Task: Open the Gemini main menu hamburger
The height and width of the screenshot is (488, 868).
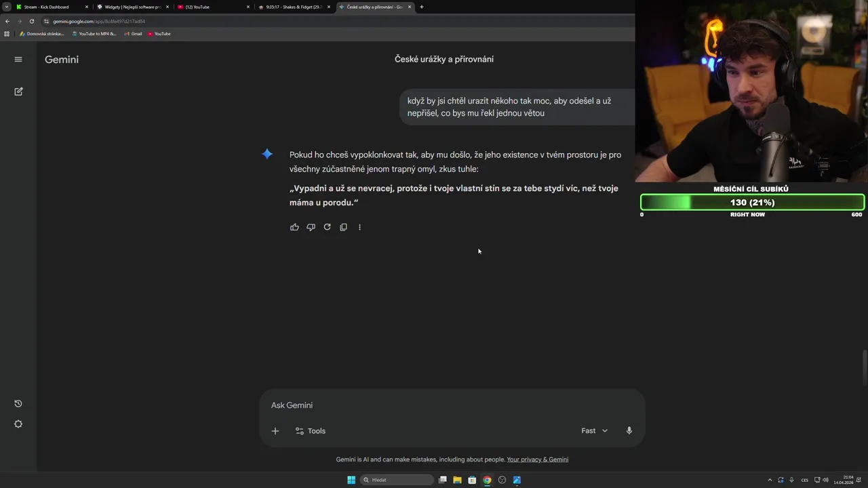Action: point(18,60)
